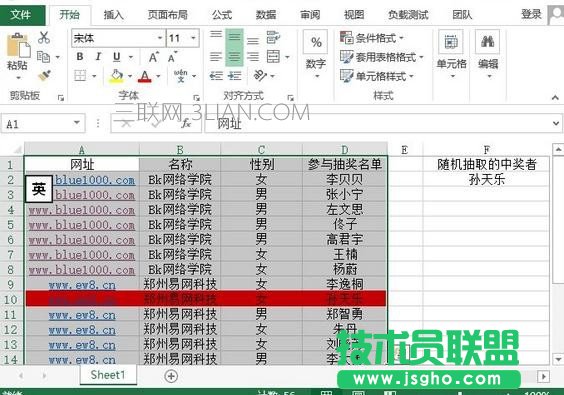Increase the cell indent
The width and height of the screenshot is (564, 395).
(235, 76)
